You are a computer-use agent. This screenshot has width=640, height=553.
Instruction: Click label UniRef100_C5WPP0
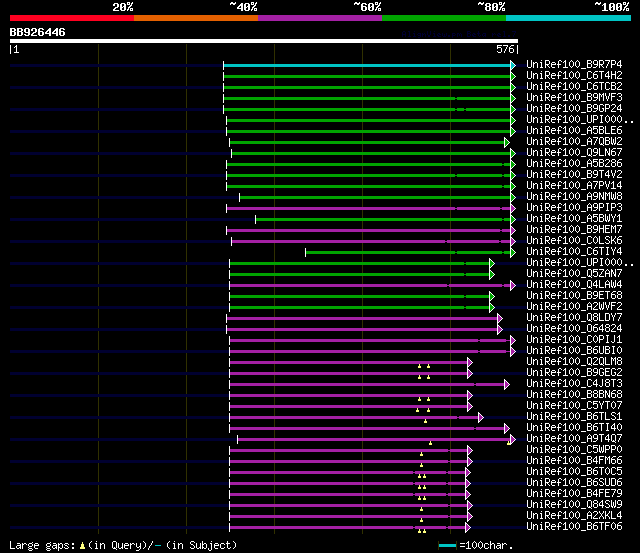click(x=574, y=450)
